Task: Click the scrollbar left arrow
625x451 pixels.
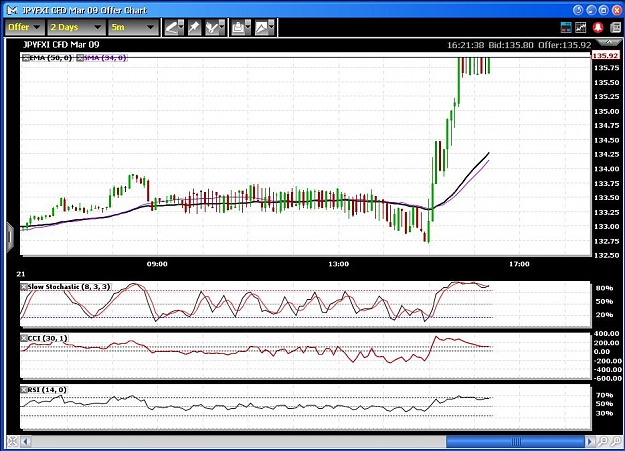Action: pyautogui.click(x=26, y=441)
